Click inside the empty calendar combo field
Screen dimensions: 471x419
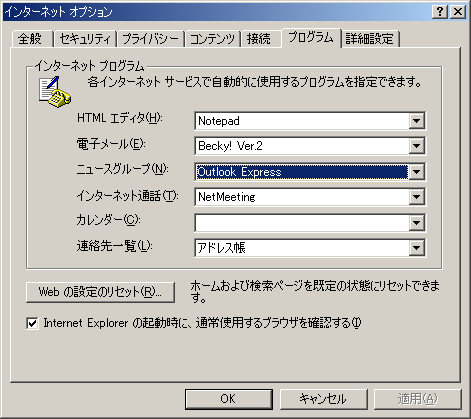coord(302,223)
